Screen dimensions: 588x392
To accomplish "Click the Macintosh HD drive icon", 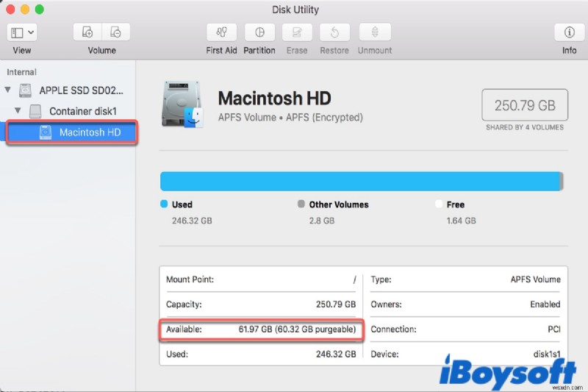I will point(182,104).
